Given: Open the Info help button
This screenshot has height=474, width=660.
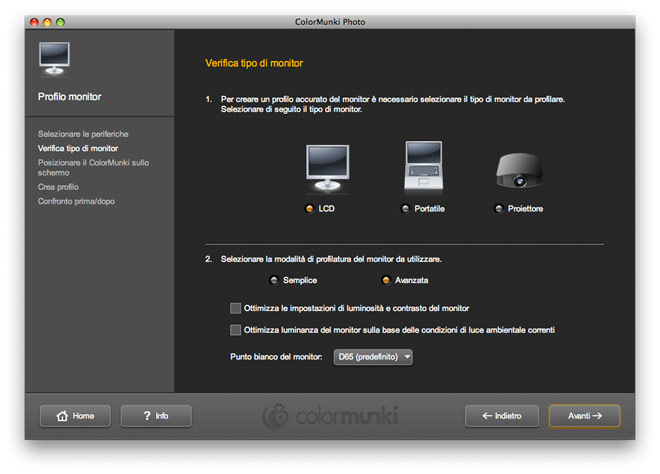Looking at the screenshot, I should click(156, 416).
